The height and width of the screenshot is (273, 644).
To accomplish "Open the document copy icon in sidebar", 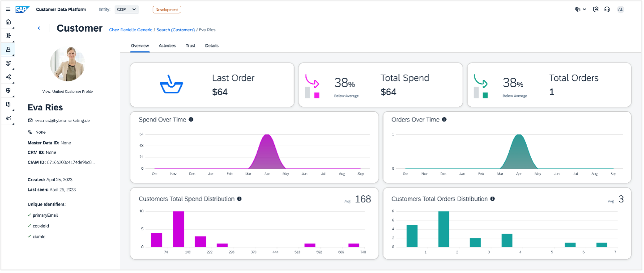I will click(8, 104).
